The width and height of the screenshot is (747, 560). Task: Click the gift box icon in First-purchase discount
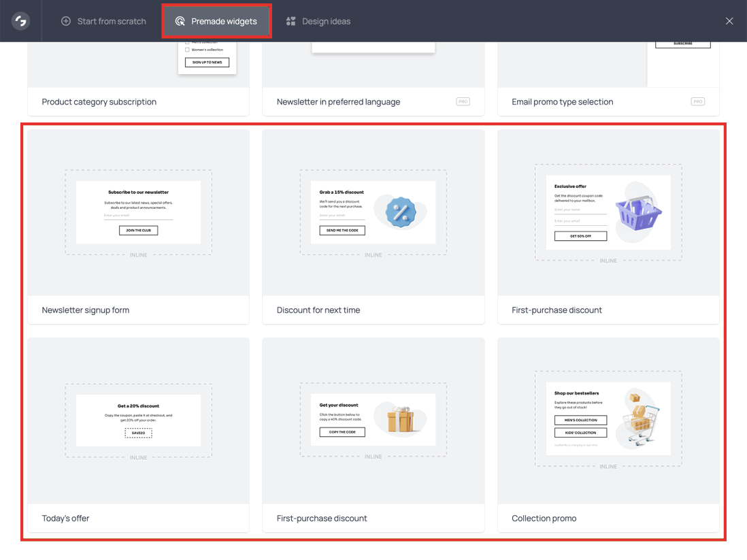(x=399, y=420)
